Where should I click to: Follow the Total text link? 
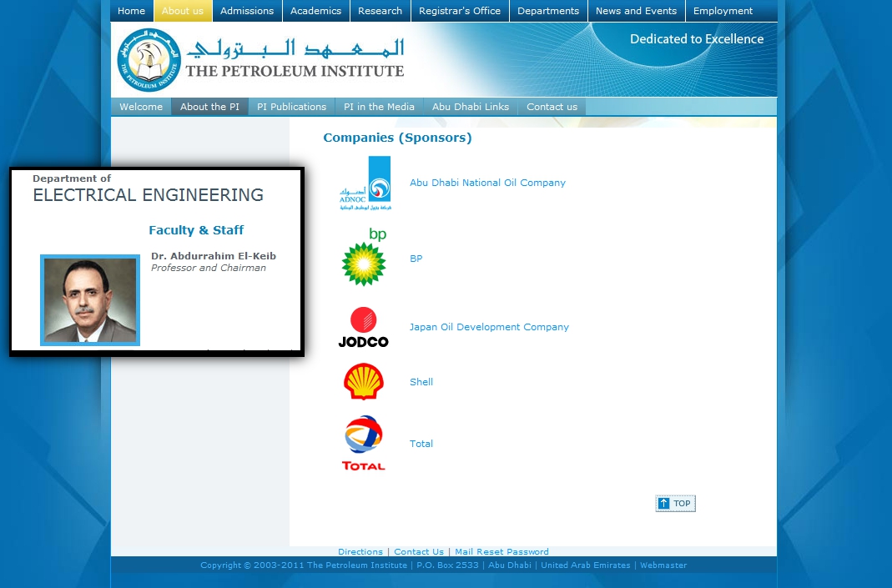421,444
